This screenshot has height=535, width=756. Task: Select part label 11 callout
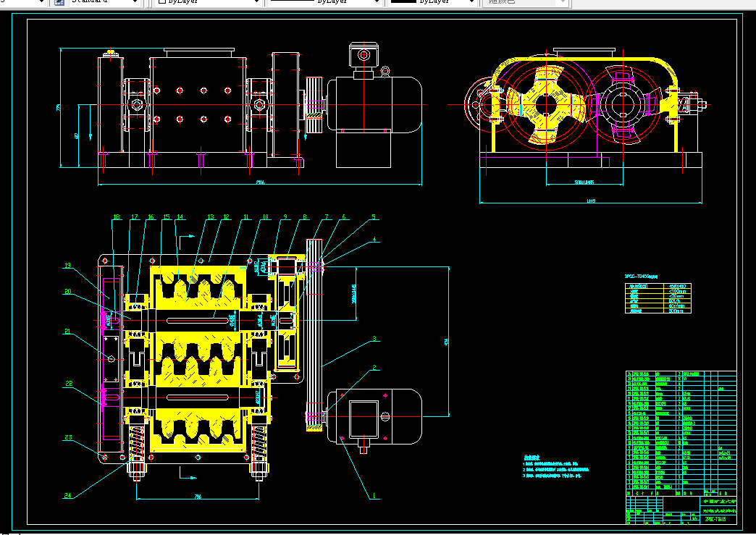pos(246,217)
